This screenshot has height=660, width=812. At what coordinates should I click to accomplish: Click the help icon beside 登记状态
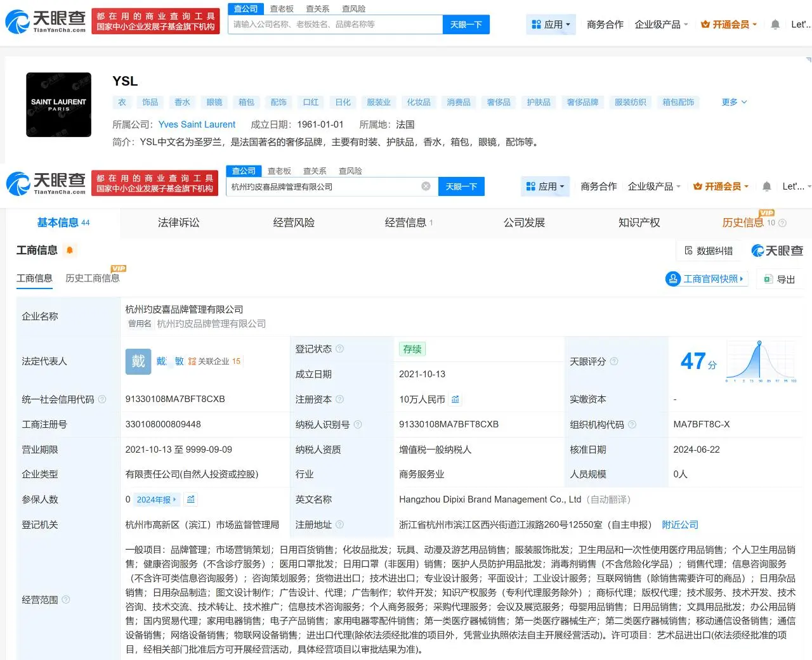coord(339,349)
